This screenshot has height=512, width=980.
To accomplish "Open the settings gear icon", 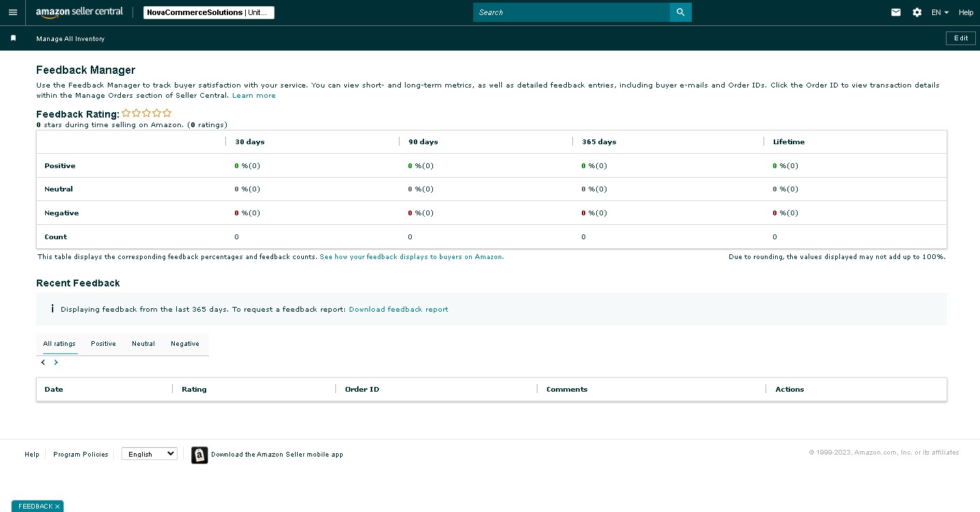I will [917, 12].
